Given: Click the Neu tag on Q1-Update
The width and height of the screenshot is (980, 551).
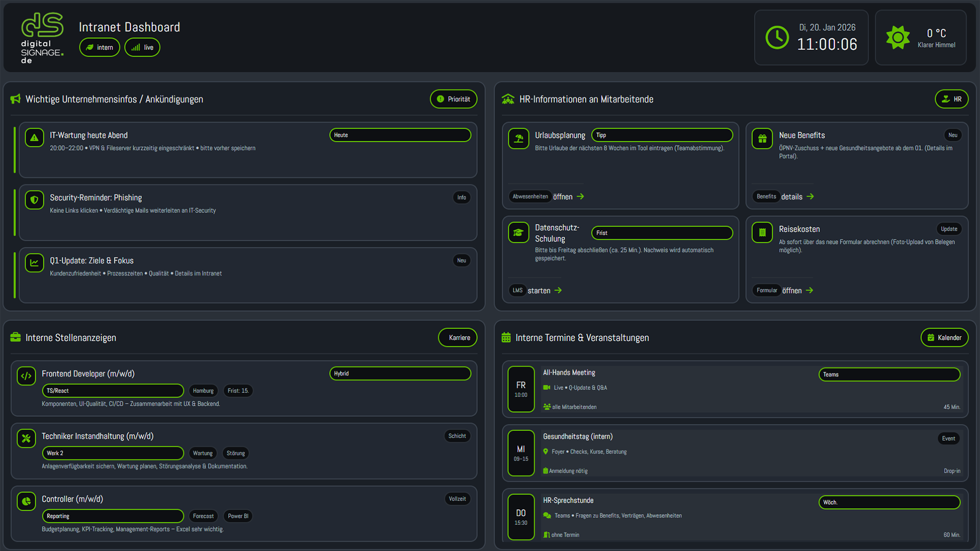Looking at the screenshot, I should (461, 260).
